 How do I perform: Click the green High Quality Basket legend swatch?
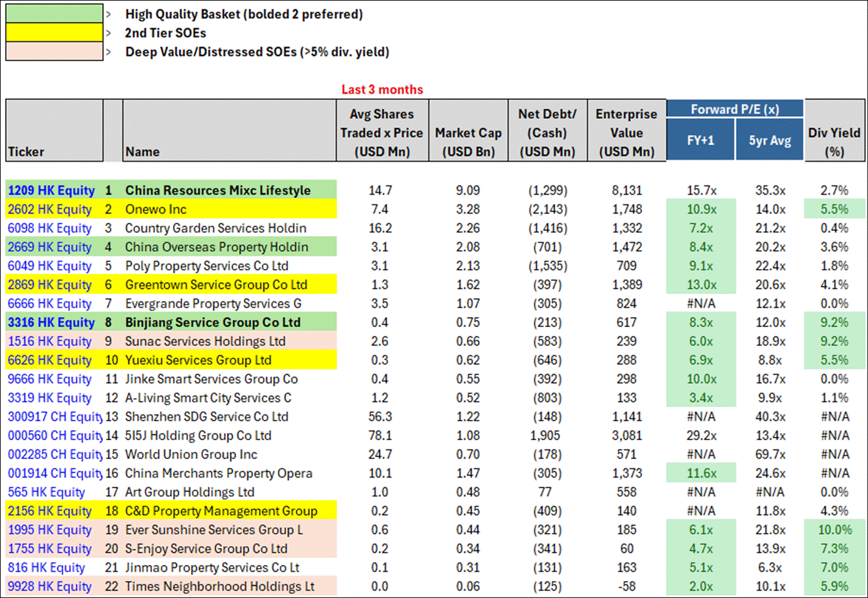54,14
